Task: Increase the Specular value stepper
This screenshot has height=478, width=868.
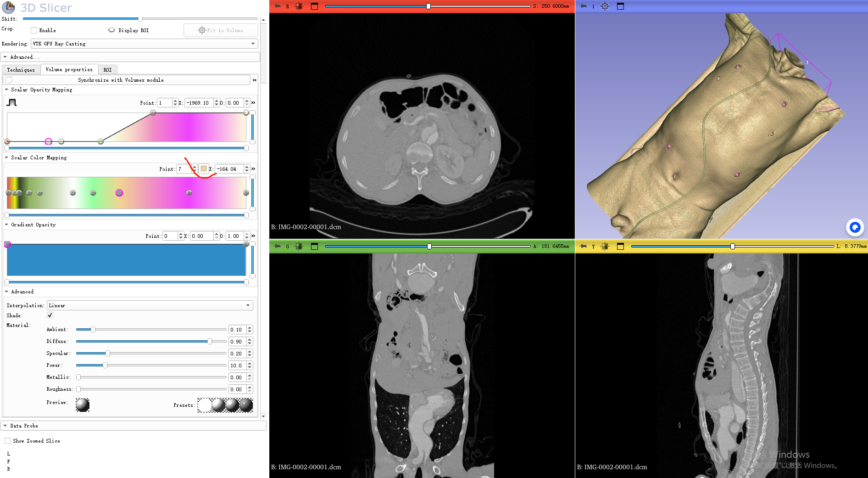Action: point(250,351)
